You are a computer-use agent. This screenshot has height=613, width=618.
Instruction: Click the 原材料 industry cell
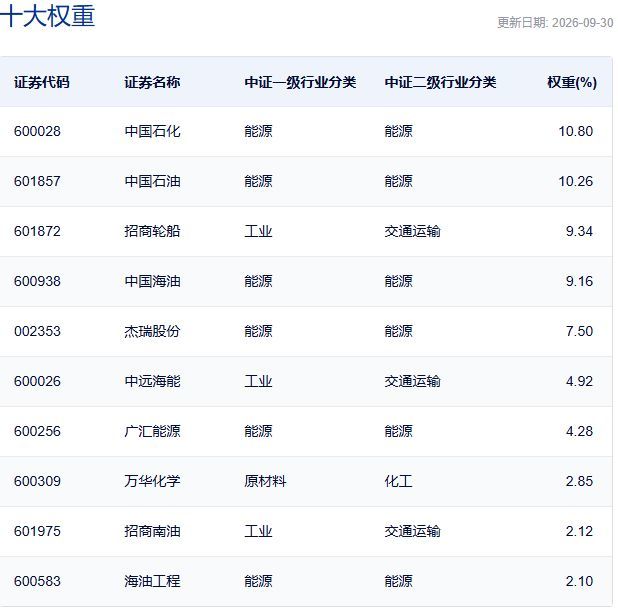pos(265,481)
